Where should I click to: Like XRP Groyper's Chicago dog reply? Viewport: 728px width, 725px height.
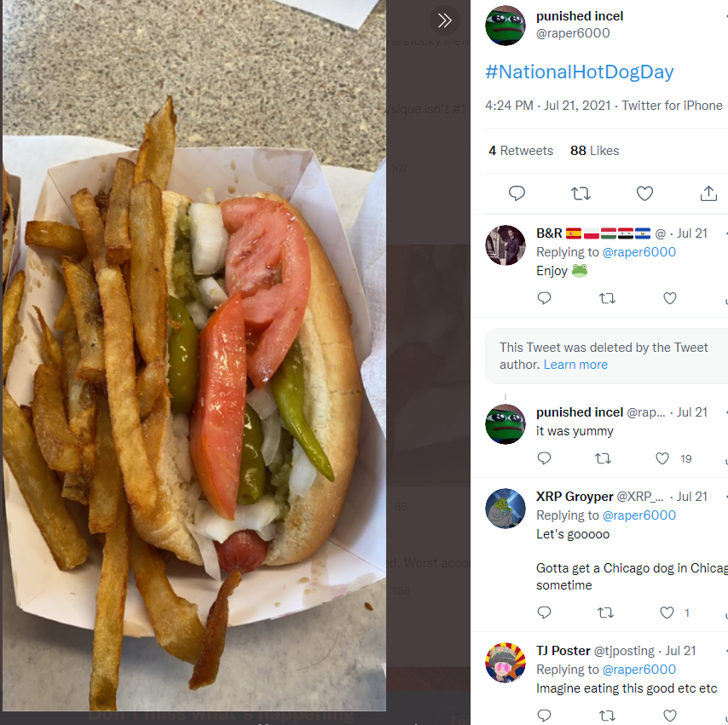point(667,613)
